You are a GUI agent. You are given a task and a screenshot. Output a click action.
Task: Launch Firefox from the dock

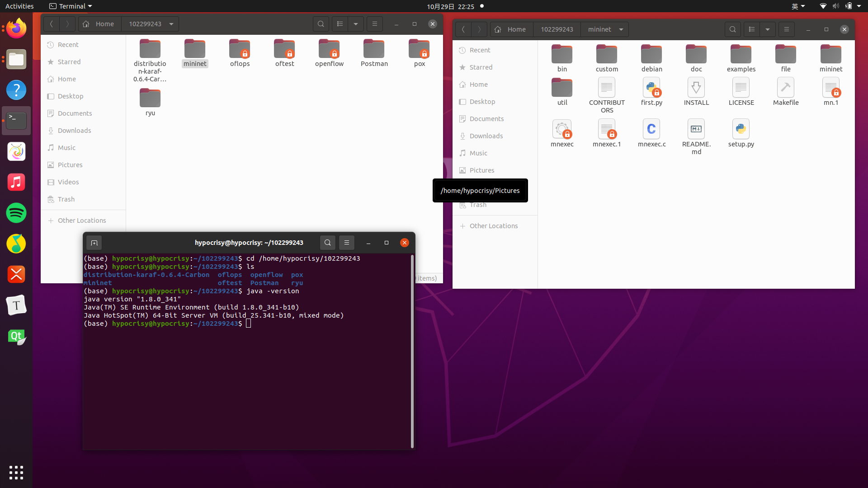coord(16,28)
